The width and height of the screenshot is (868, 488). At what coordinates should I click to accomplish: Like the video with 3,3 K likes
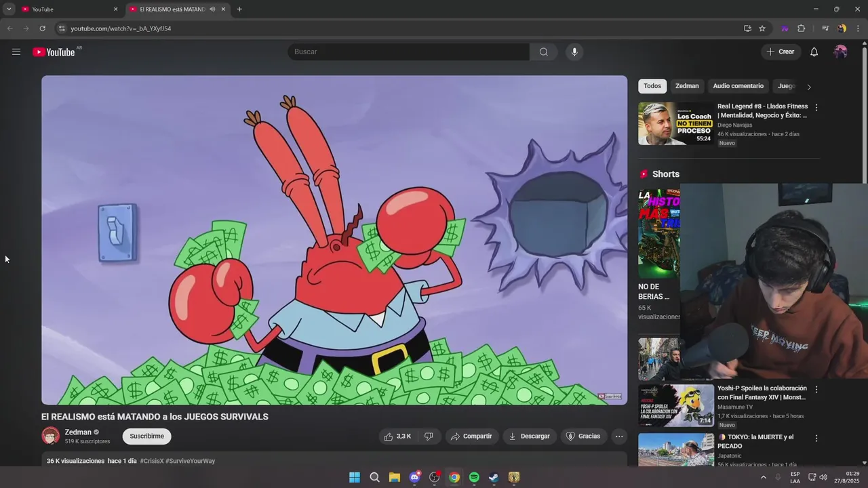pos(398,436)
